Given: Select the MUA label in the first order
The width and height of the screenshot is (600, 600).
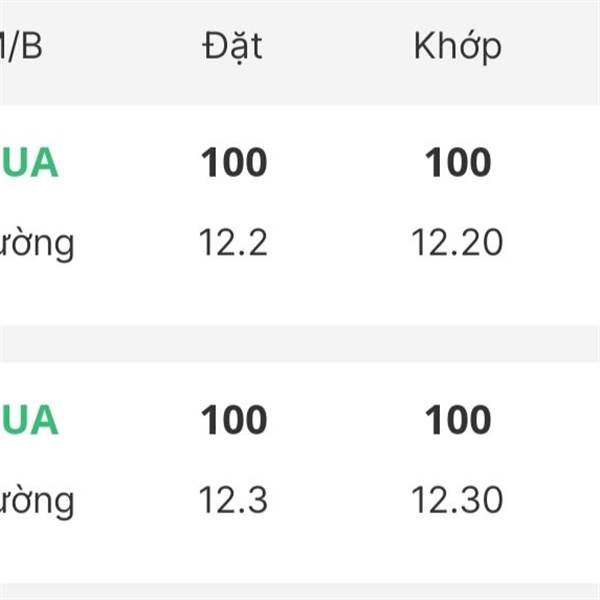Looking at the screenshot, I should click(x=30, y=163).
